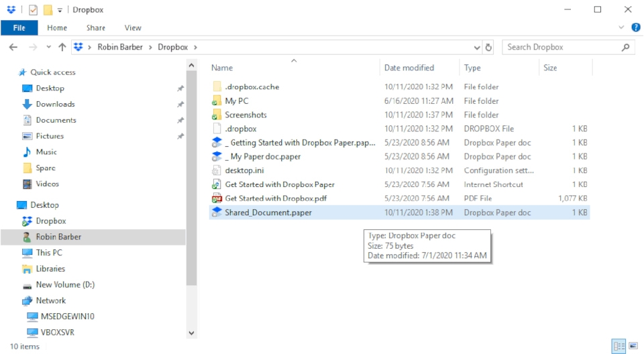Open Downloads in the navigation pane
The height and width of the screenshot is (354, 644).
pos(55,105)
